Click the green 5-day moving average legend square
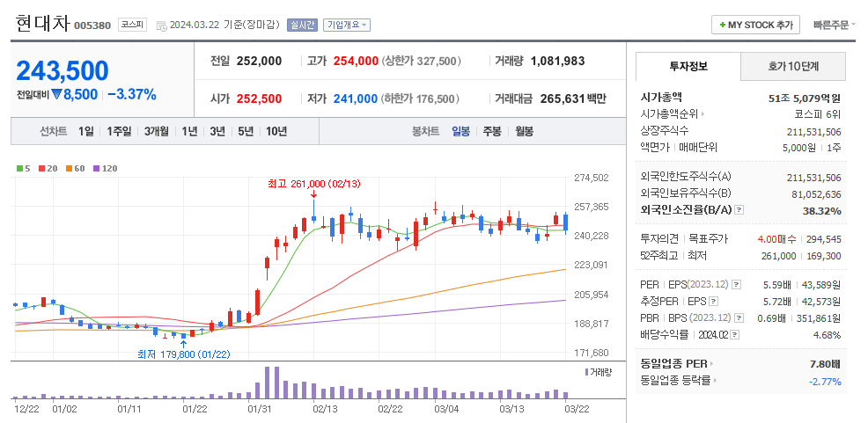 pos(20,169)
